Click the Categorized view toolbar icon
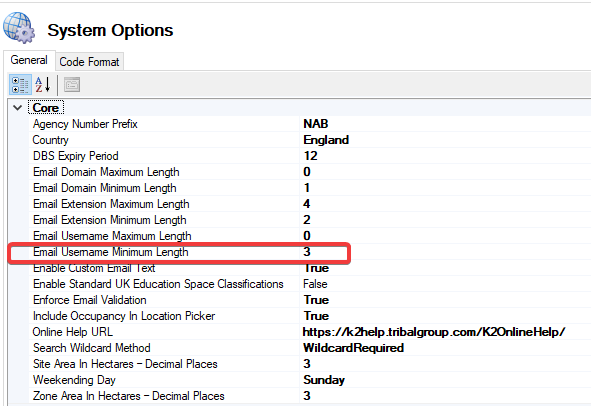The height and width of the screenshot is (406, 591). pyautogui.click(x=20, y=85)
